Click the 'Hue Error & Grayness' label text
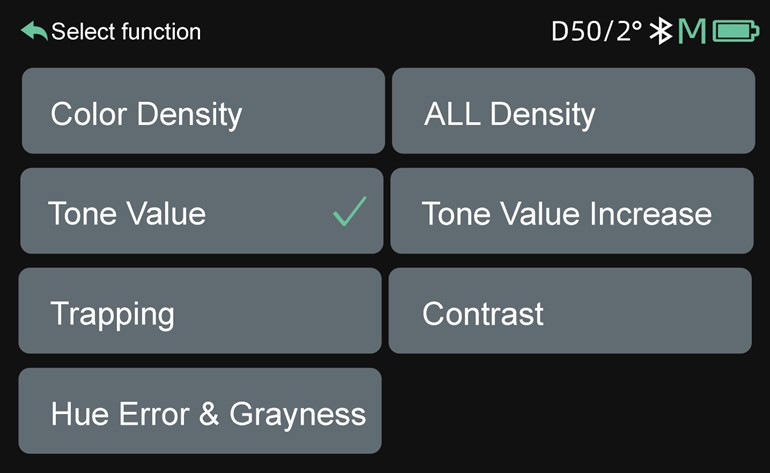 coord(209,415)
